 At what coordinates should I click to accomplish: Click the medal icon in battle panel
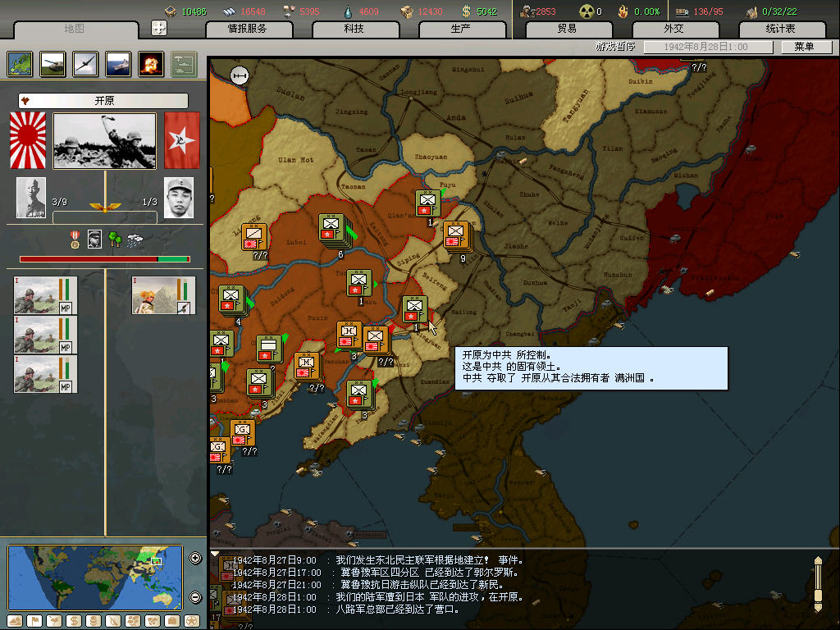pyautogui.click(x=75, y=240)
